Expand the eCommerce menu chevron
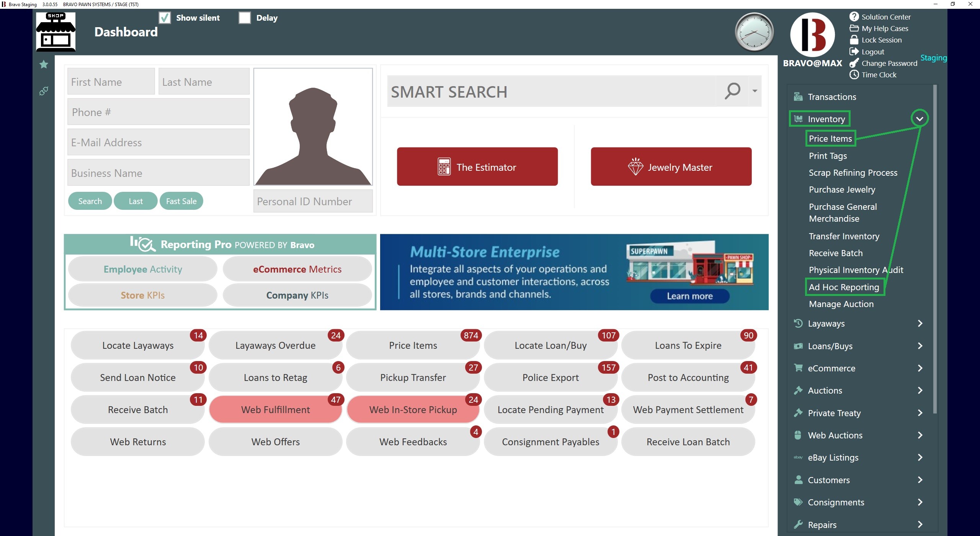The image size is (980, 536). tap(920, 368)
